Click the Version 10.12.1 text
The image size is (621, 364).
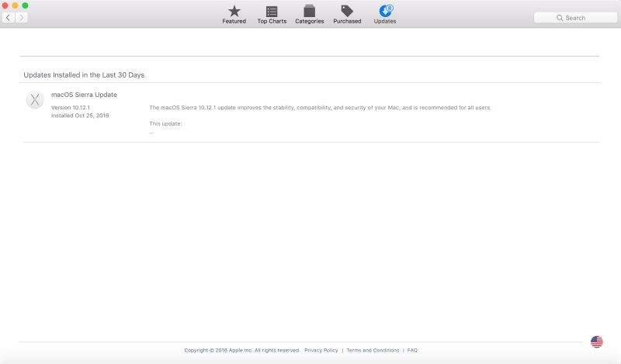[71, 107]
